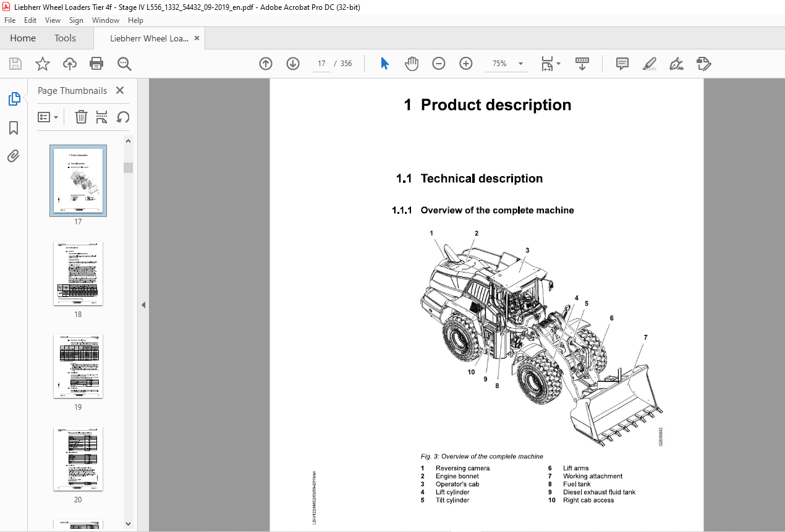Click the 'Lift arms' legend entry
Screen dimensions: 785x532
[x=576, y=468]
